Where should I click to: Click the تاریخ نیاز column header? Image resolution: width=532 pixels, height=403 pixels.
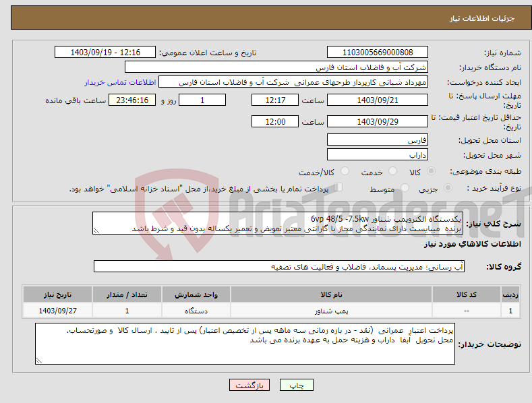pos(58,294)
